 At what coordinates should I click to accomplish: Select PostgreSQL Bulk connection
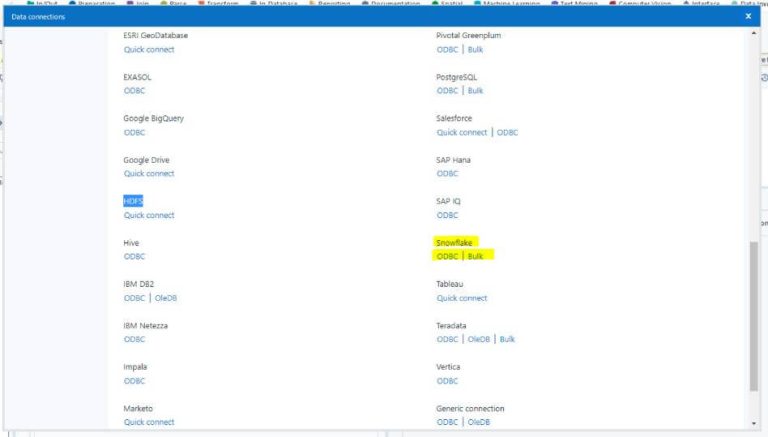475,90
